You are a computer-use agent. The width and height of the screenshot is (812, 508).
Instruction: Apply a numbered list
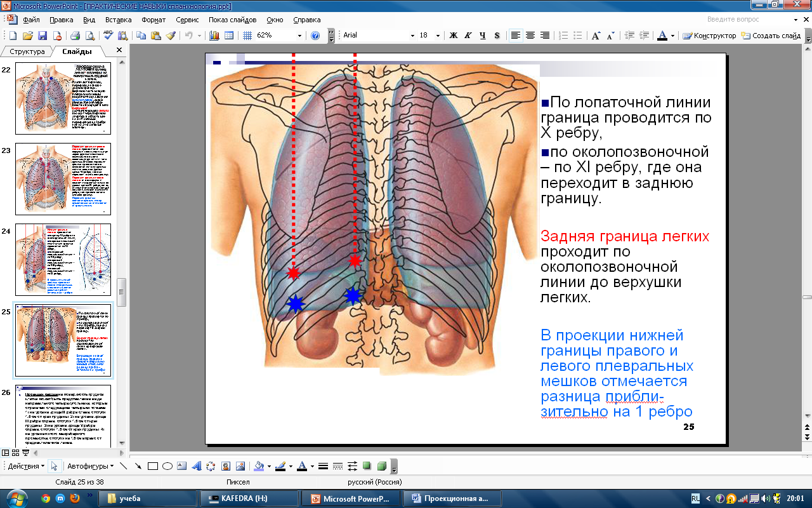point(563,36)
